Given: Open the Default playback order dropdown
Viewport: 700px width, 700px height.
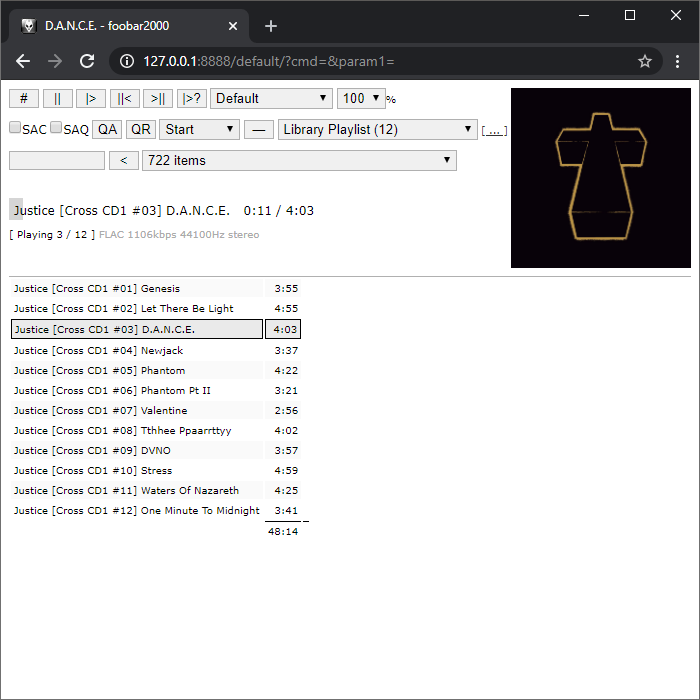Looking at the screenshot, I should point(271,98).
